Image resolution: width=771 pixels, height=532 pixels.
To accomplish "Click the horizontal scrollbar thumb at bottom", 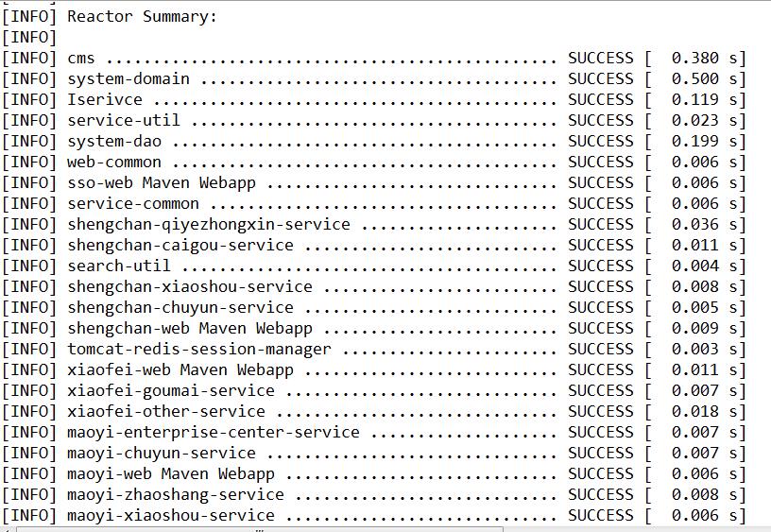I will click(260, 529).
